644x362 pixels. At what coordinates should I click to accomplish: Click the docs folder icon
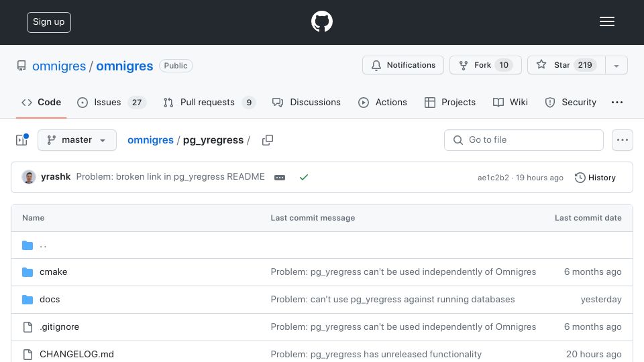(28, 300)
